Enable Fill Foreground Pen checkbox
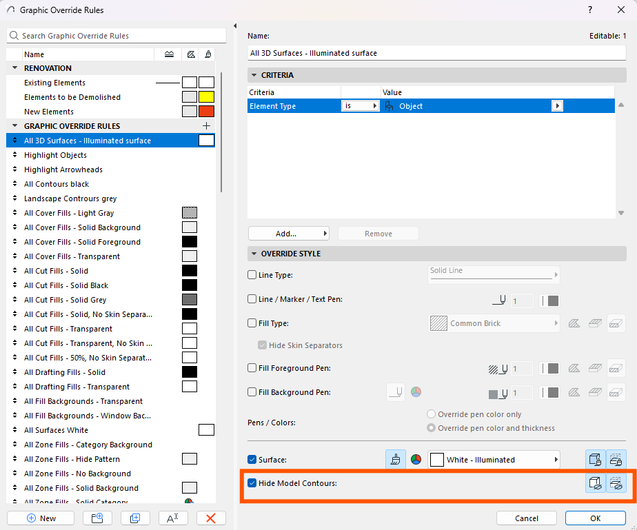The image size is (637, 530). (252, 368)
